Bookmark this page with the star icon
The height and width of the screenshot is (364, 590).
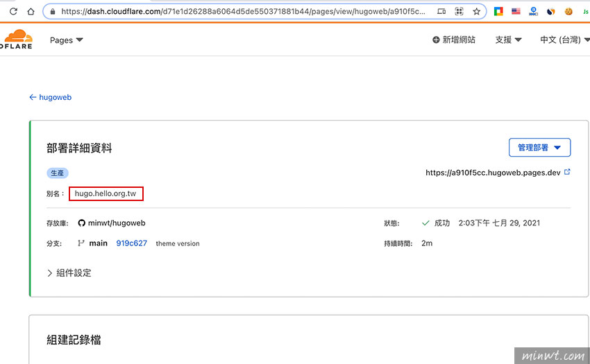coord(477,12)
